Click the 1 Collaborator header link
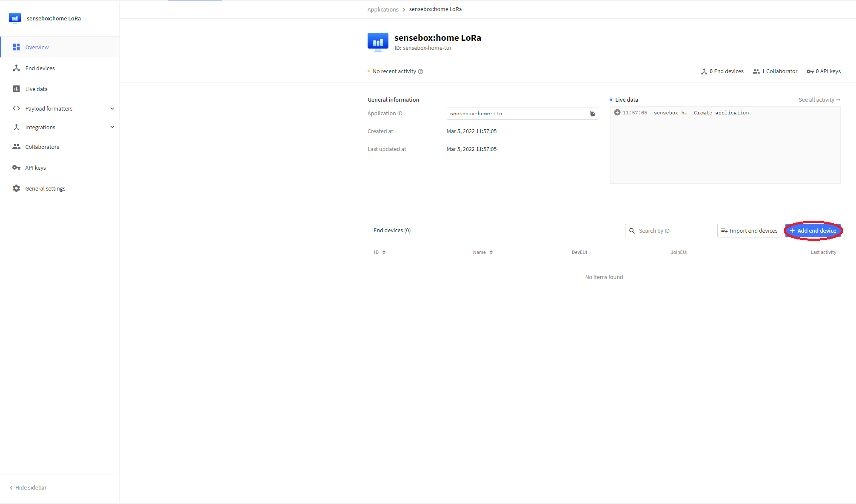The width and height of the screenshot is (856, 504). [x=775, y=71]
